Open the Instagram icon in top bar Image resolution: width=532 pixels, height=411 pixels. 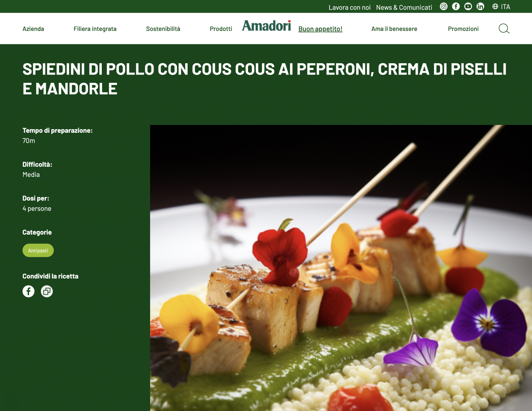pyautogui.click(x=444, y=6)
